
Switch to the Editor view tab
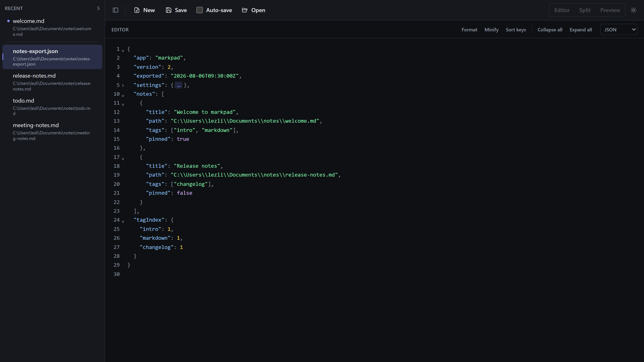(x=562, y=10)
